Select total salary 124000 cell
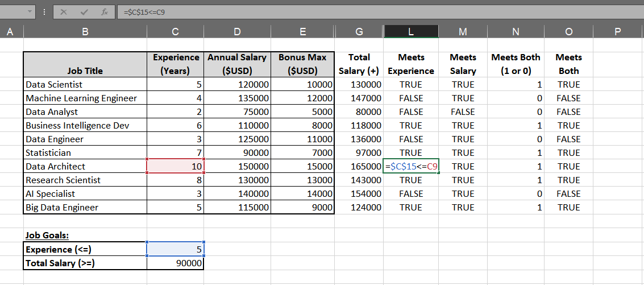The height and width of the screenshot is (285, 644). tap(359, 207)
